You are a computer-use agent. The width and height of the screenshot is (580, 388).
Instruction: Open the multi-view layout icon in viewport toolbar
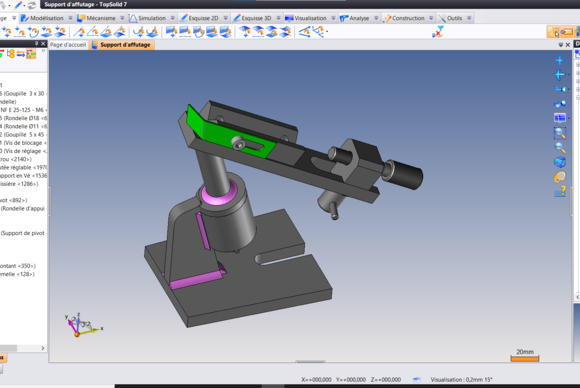[x=560, y=118]
